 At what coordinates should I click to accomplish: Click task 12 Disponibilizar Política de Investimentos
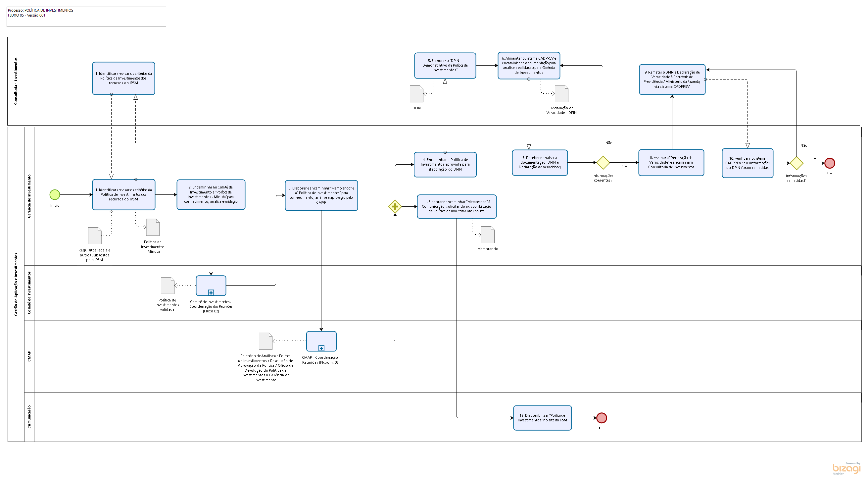[542, 418]
